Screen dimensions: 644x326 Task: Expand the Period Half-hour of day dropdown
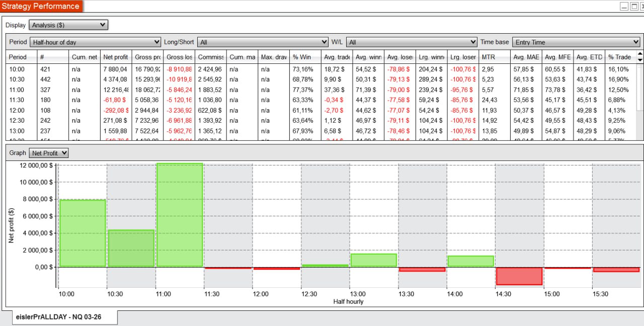tap(95, 42)
